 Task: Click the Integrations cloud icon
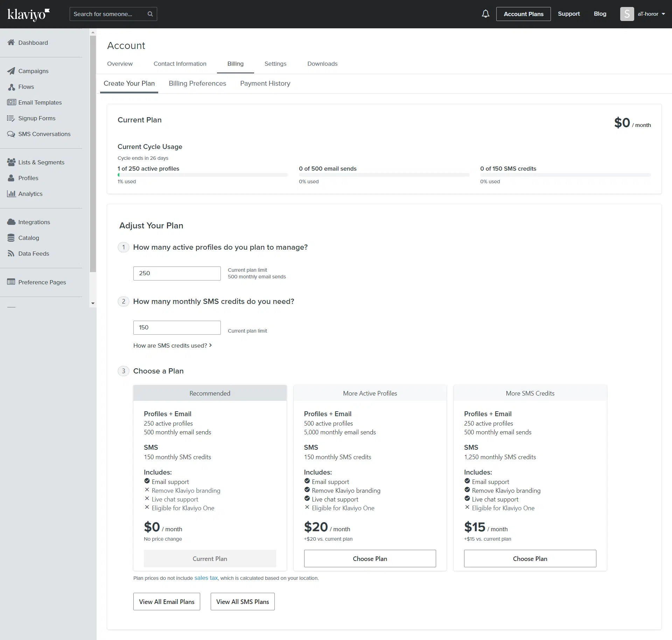(x=11, y=222)
